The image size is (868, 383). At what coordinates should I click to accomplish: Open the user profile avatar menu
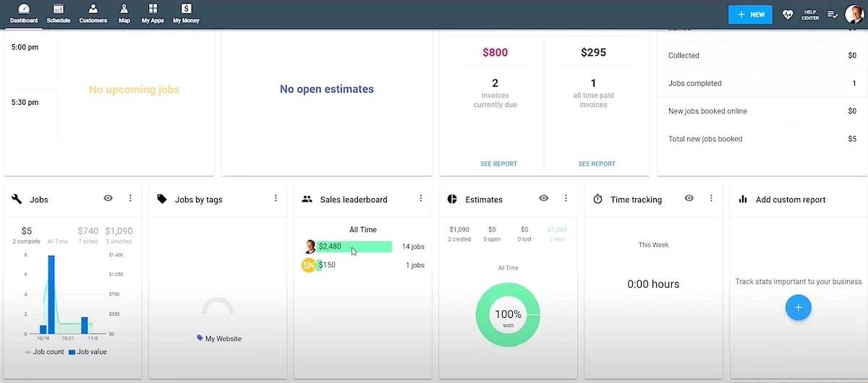point(854,14)
